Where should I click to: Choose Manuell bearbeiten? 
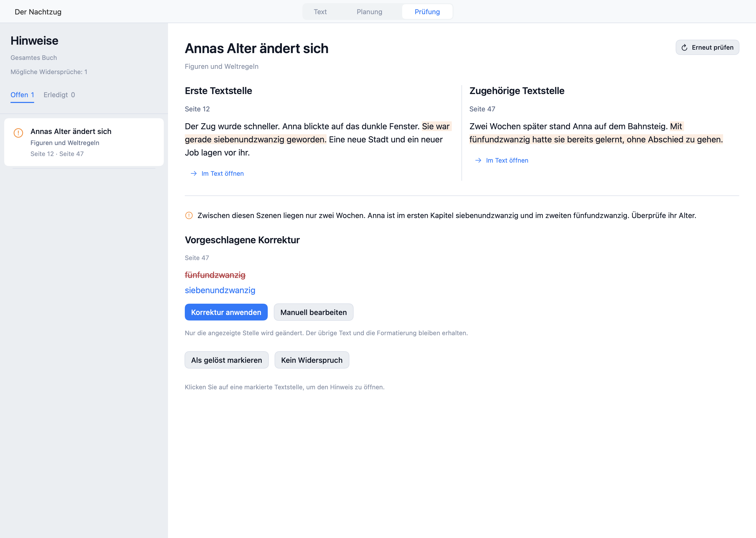[313, 312]
